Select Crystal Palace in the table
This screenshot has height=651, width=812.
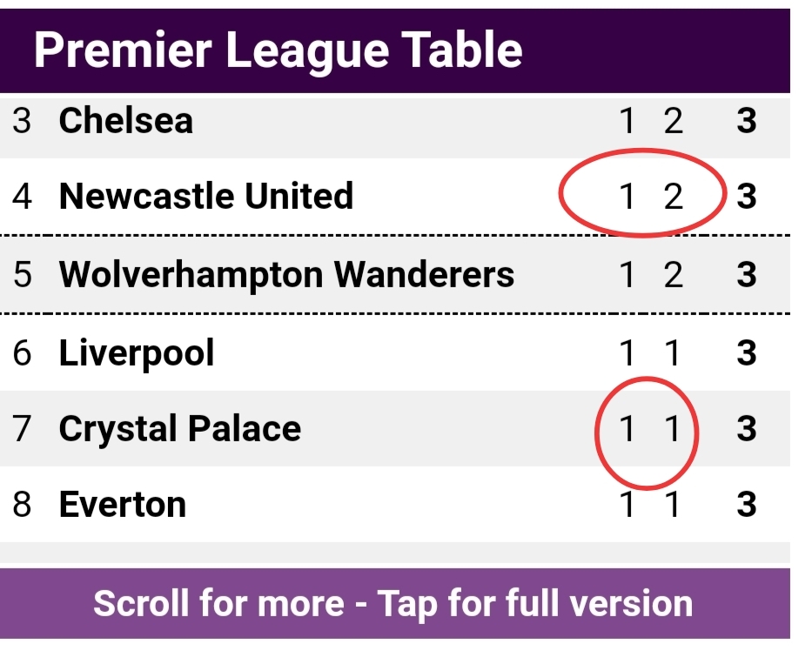point(179,429)
